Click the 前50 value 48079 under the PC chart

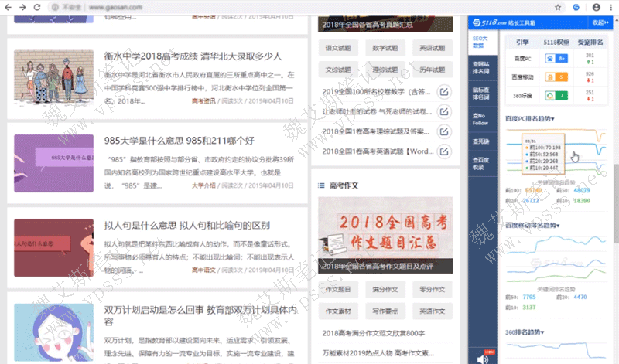click(x=582, y=190)
